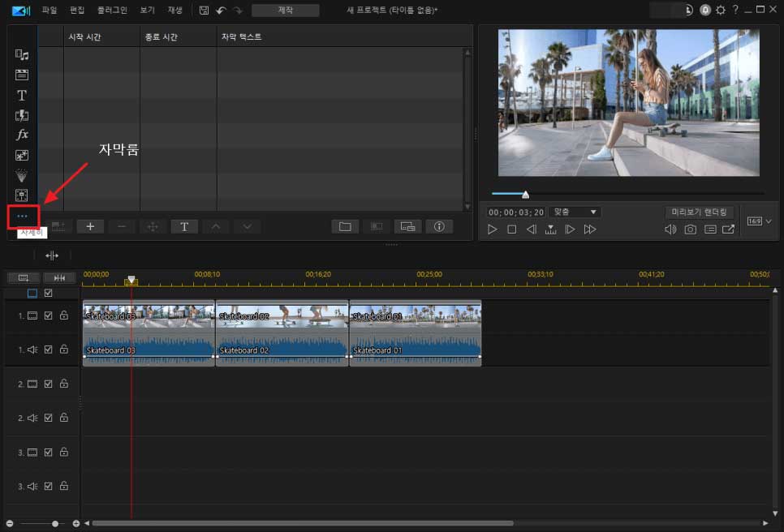Viewport: 784px width, 532px height.
Task: Undo the last action
Action: pos(221,10)
